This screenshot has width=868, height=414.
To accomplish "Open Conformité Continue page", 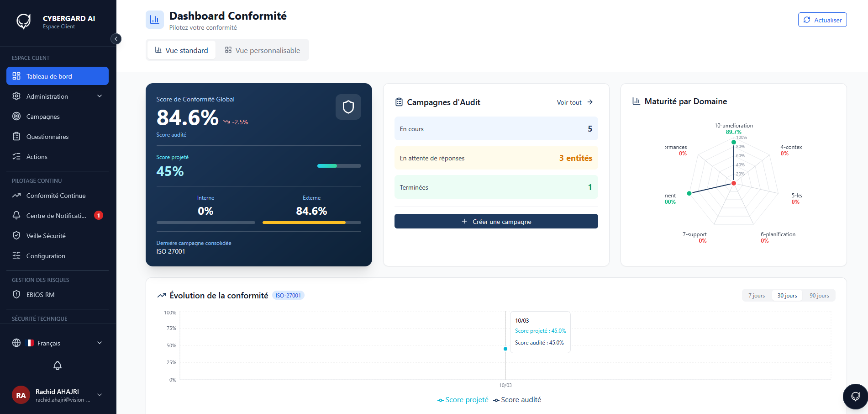I will click(x=58, y=196).
